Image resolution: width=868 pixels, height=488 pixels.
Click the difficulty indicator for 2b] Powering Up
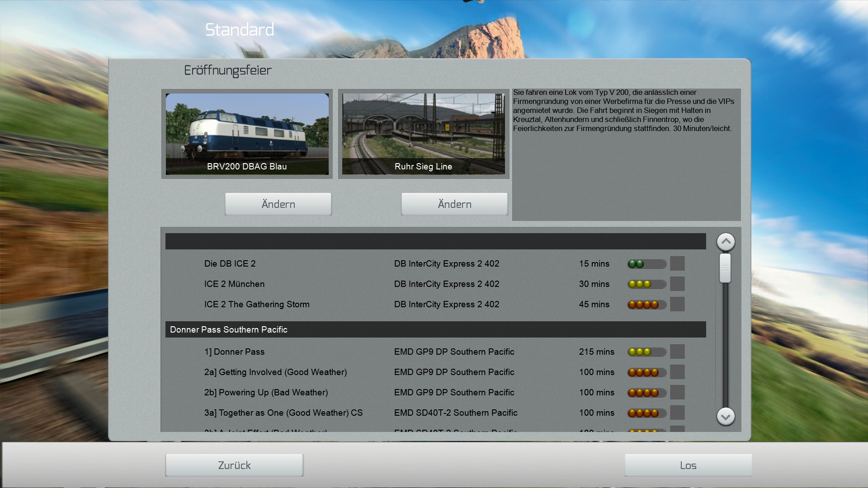tap(646, 393)
